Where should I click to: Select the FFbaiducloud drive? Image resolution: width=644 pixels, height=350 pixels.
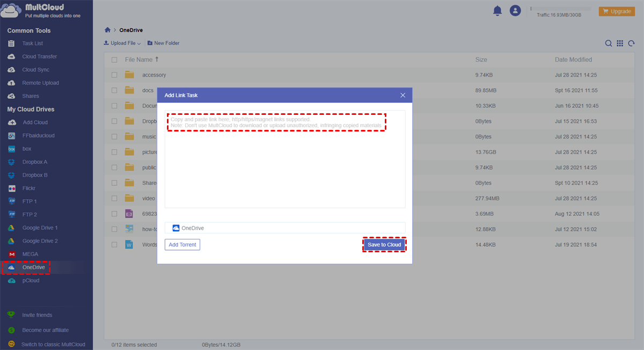38,136
